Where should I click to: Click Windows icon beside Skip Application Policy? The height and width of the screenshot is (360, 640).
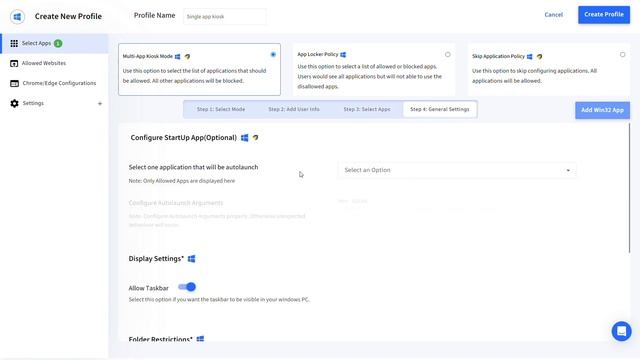(x=530, y=56)
